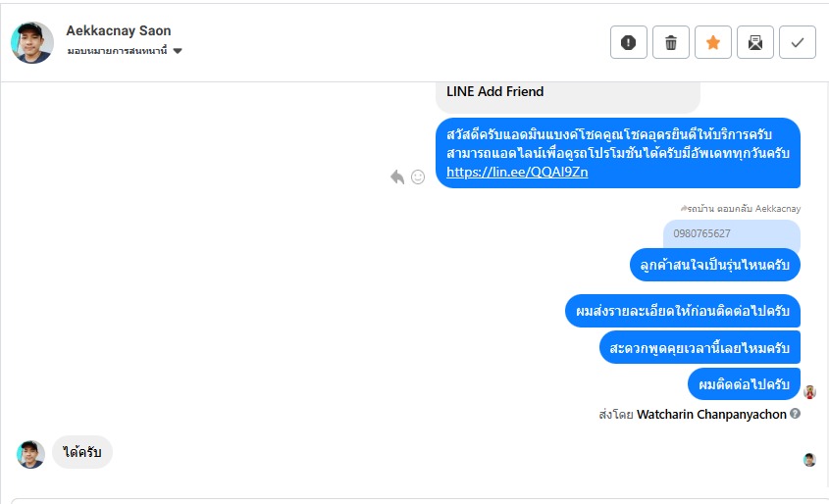Open the emoji reaction smiley

pyautogui.click(x=418, y=176)
